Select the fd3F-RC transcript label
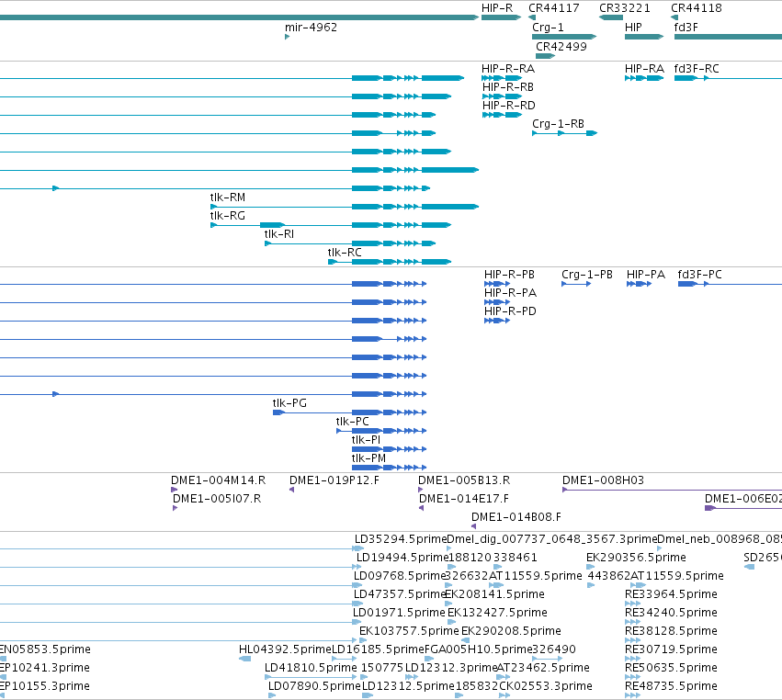The image size is (782, 700). click(697, 69)
